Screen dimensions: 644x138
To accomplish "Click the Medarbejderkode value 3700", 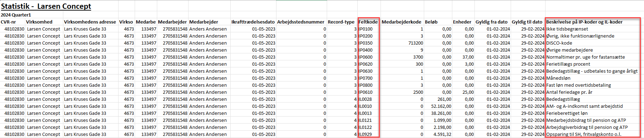I will pos(418,57).
